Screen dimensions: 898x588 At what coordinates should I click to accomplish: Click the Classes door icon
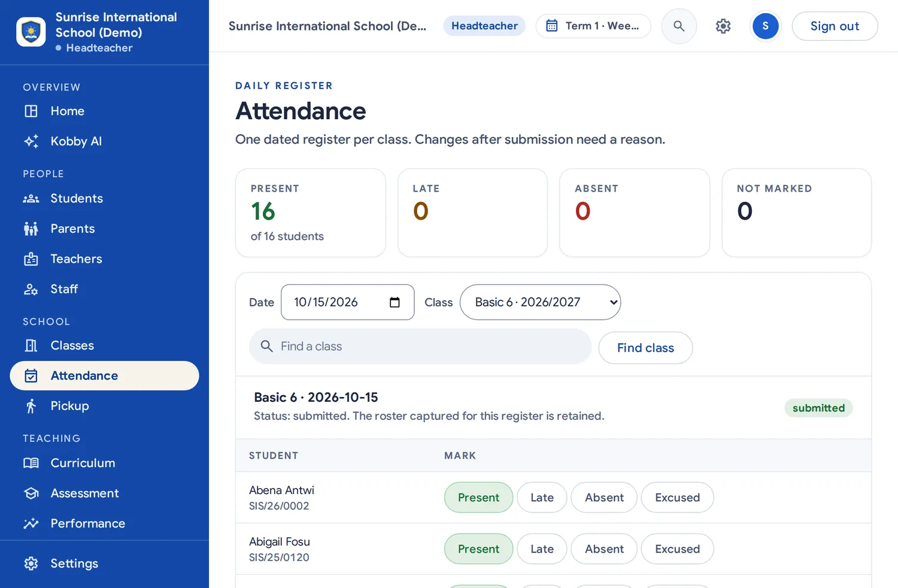coord(31,345)
